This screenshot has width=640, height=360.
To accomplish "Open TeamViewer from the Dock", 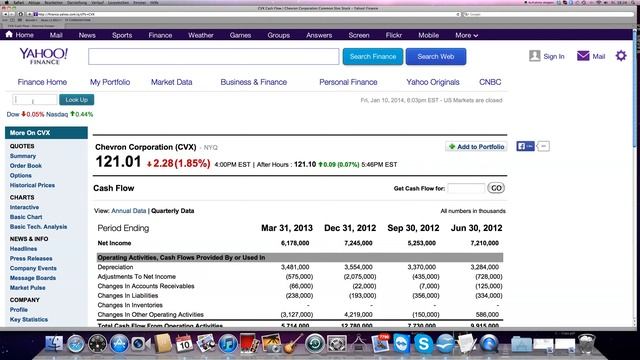I will click(402, 343).
